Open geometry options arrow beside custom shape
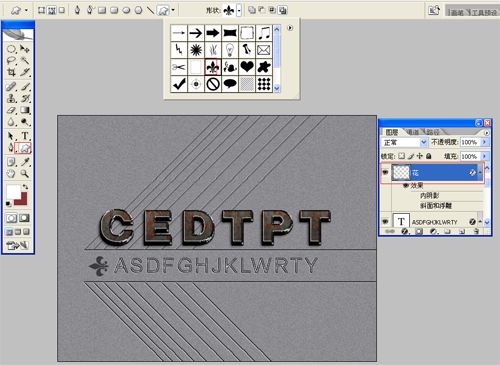The width and height of the screenshot is (500, 365). [173, 10]
